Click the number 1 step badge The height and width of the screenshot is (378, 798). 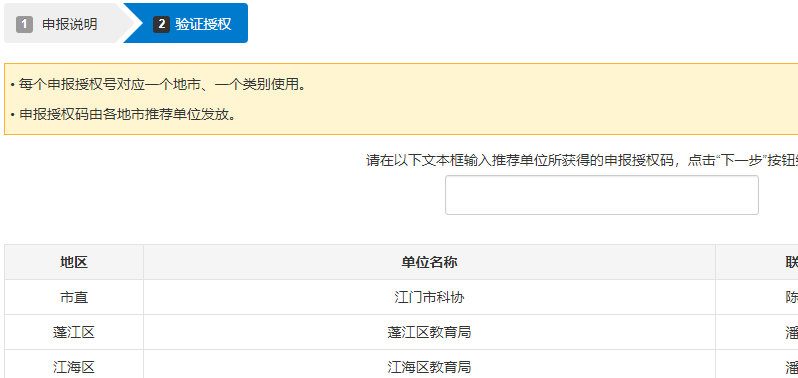point(24,24)
